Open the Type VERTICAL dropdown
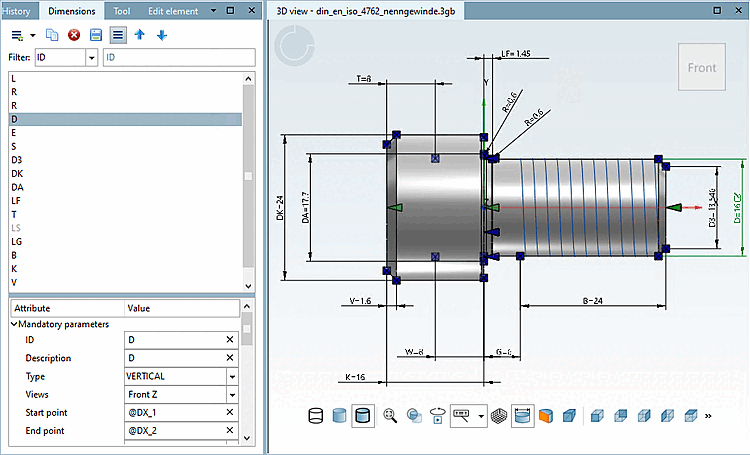750x455 pixels. click(x=232, y=376)
